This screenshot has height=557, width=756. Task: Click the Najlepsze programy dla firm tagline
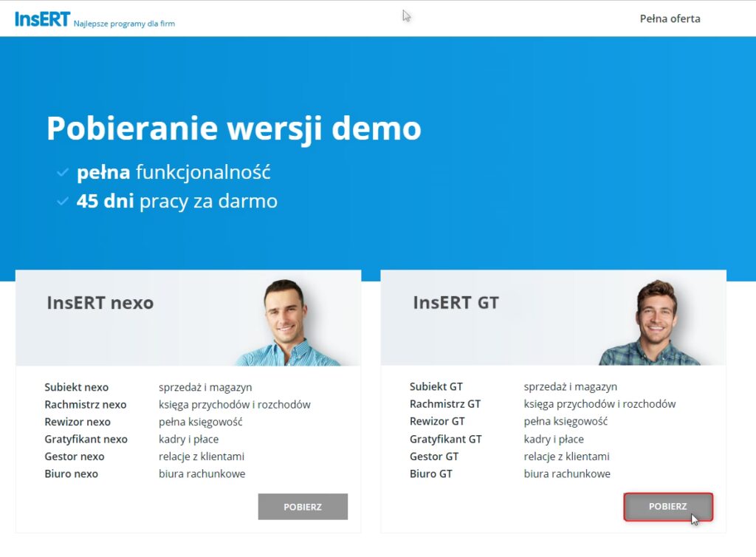point(124,24)
